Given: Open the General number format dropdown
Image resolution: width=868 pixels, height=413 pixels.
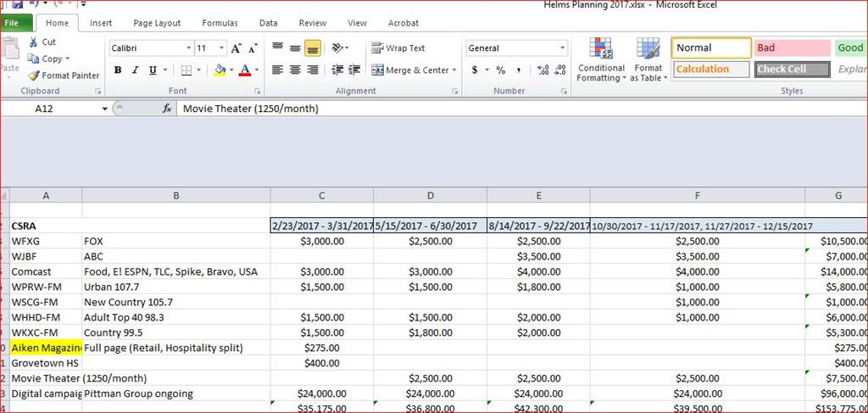Looking at the screenshot, I should coord(563,48).
